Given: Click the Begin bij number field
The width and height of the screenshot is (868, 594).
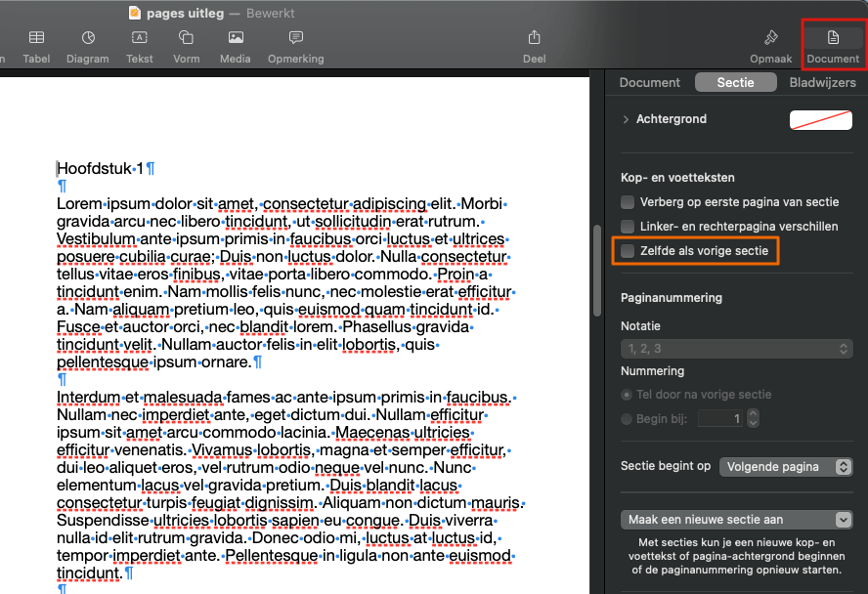Looking at the screenshot, I should (720, 419).
